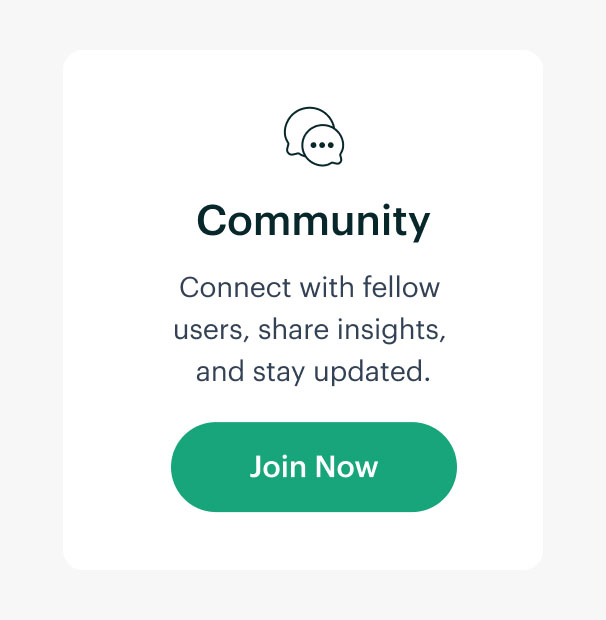Screen dimensions: 606x620
Task: Click the Join Now button
Action: tap(314, 467)
